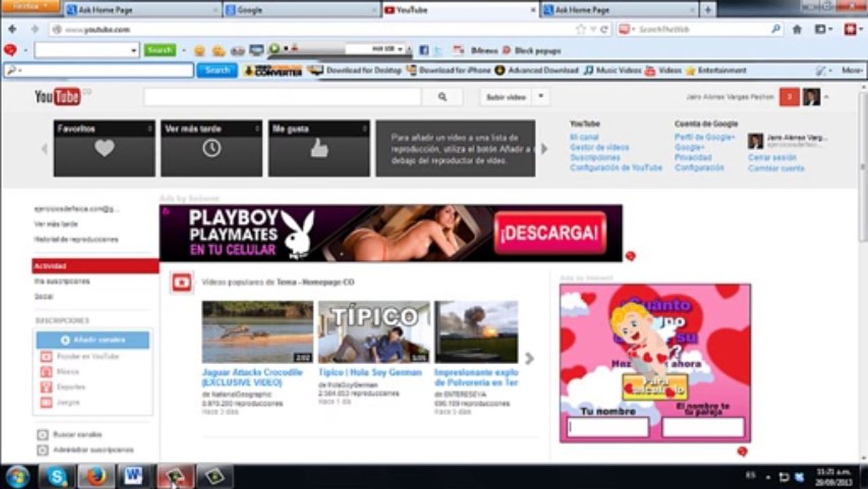Click the Buscar canales icon
The width and height of the screenshot is (868, 489).
(42, 435)
